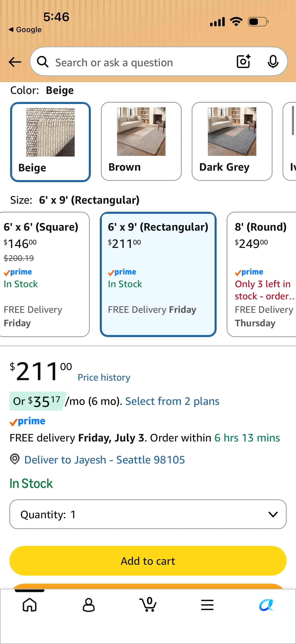Open the Home tab icon

[30, 604]
